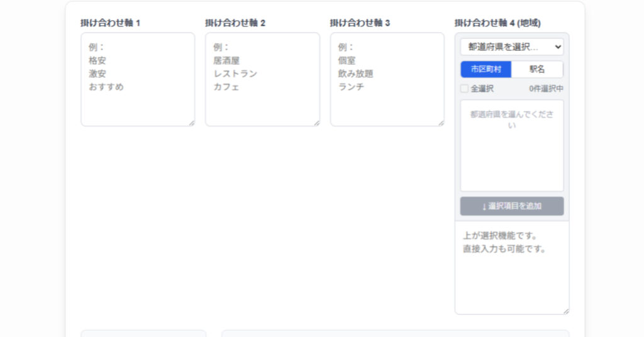Switch to the 市区町村 tab
The width and height of the screenshot is (644, 337).
tap(486, 69)
